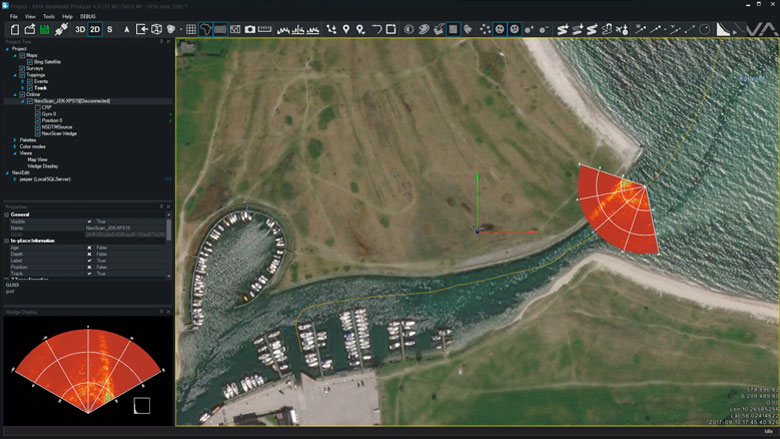This screenshot has width=780, height=439.
Task: Click the green save project icon
Action: tap(45, 29)
